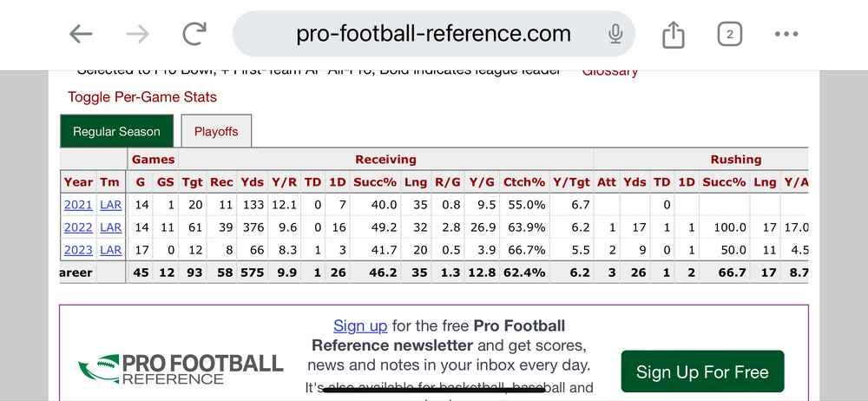
Task: Switch to the Playoffs tab
Action: point(216,132)
